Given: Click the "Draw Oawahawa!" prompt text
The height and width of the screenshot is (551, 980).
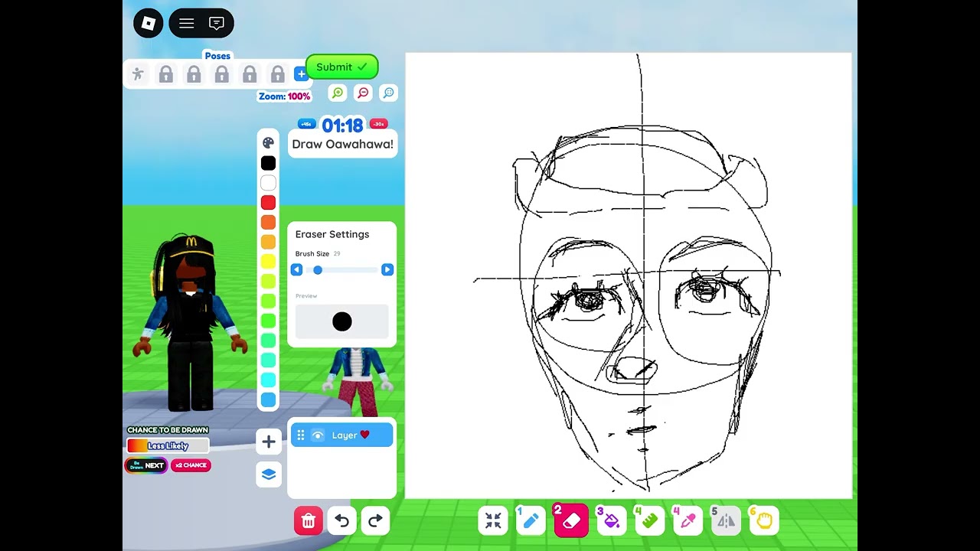Looking at the screenshot, I should [342, 144].
